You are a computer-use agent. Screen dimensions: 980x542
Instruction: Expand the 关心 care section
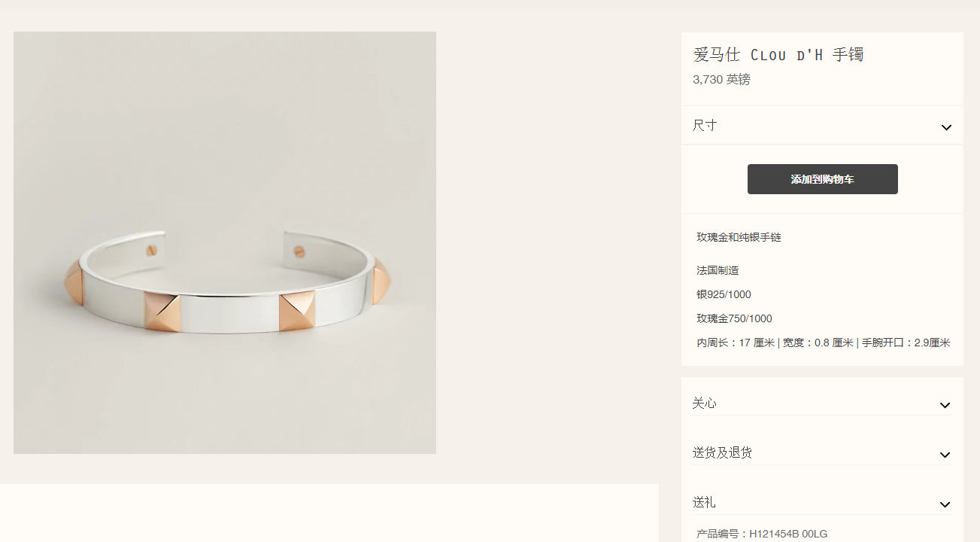pyautogui.click(x=822, y=403)
